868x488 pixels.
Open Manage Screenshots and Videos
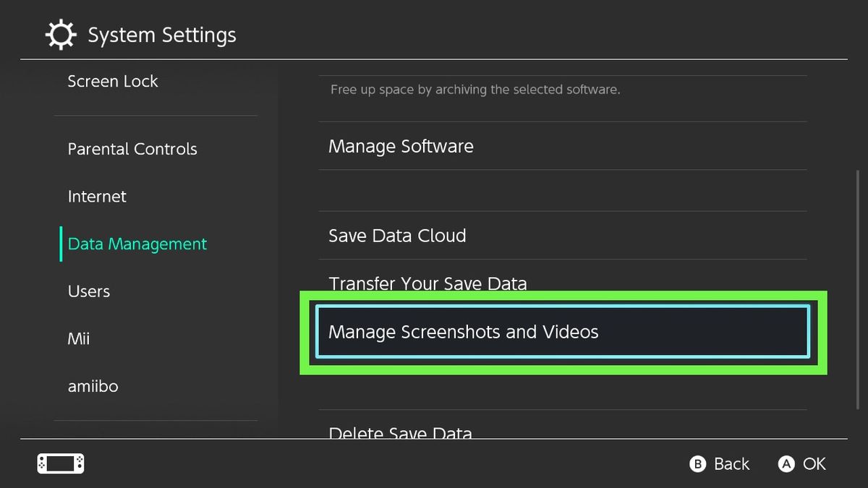coord(463,332)
